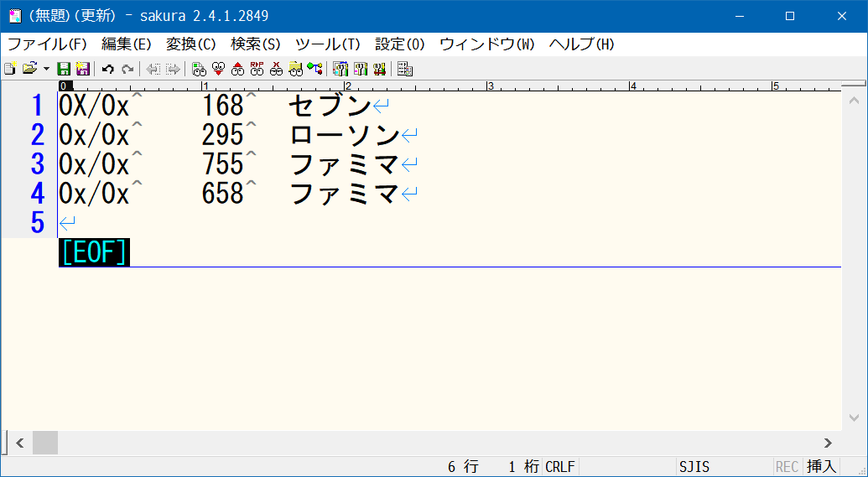This screenshot has width=868, height=477.
Task: Find previous match with up-arrow binoculars
Action: (237, 69)
